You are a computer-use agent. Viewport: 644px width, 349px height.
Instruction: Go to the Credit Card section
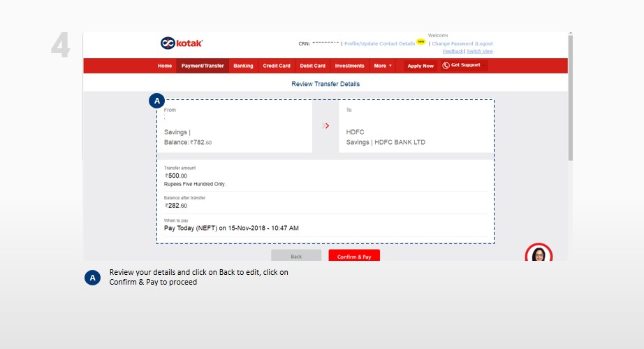[277, 66]
